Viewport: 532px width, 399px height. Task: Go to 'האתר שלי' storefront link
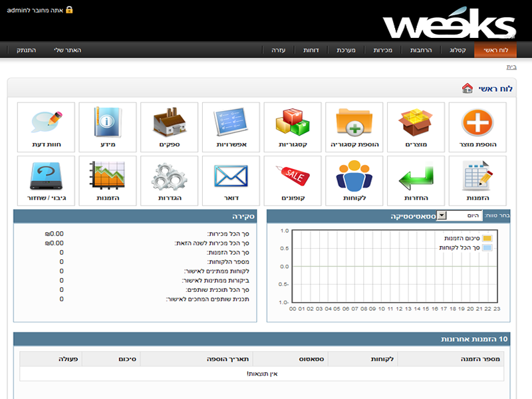click(68, 51)
